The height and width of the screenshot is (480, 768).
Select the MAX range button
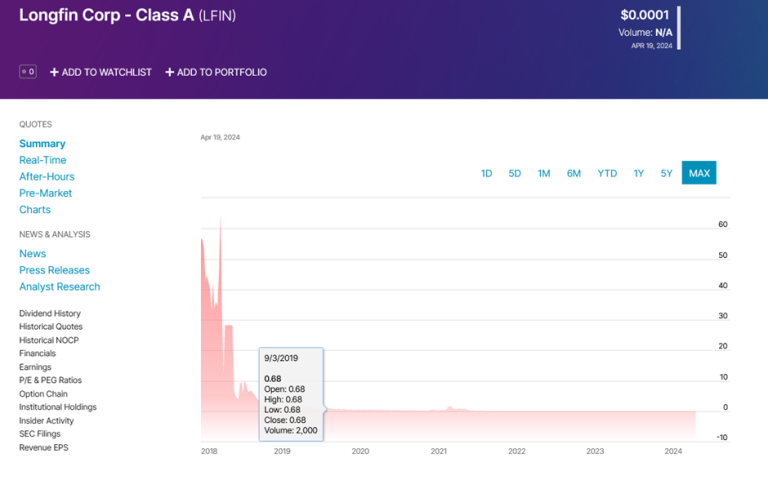click(699, 173)
